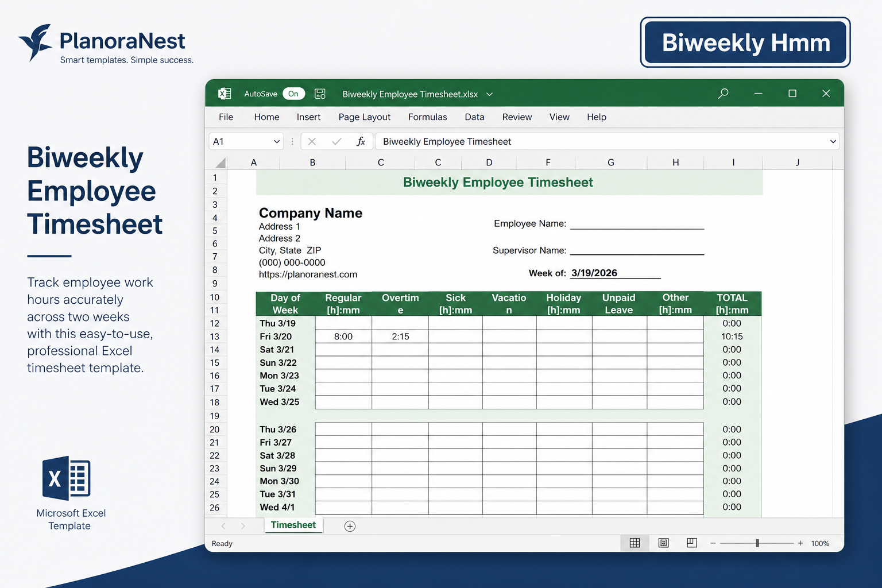882x588 pixels.
Task: Click the total 10:15 cell
Action: 732,336
